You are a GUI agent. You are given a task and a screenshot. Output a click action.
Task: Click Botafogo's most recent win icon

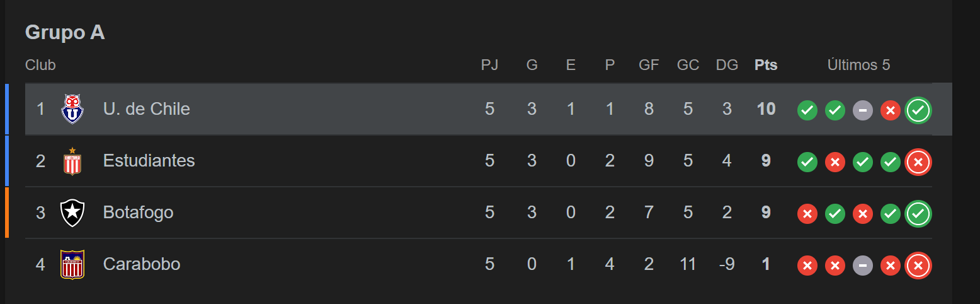[x=918, y=214]
